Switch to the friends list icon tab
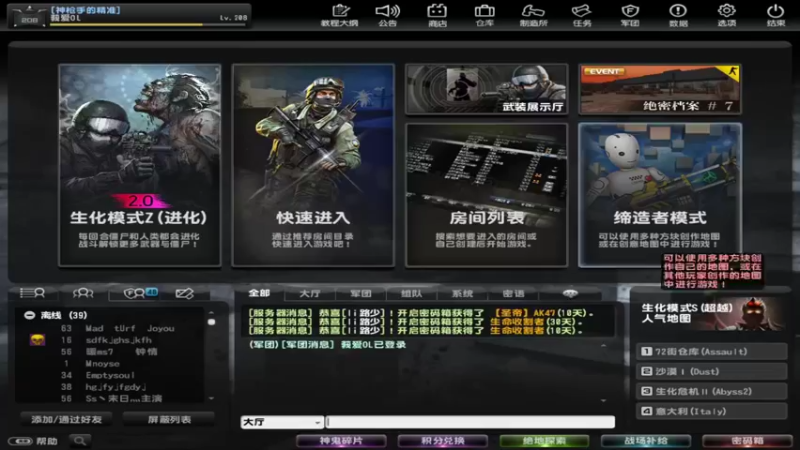800x450 pixels. pos(33,293)
